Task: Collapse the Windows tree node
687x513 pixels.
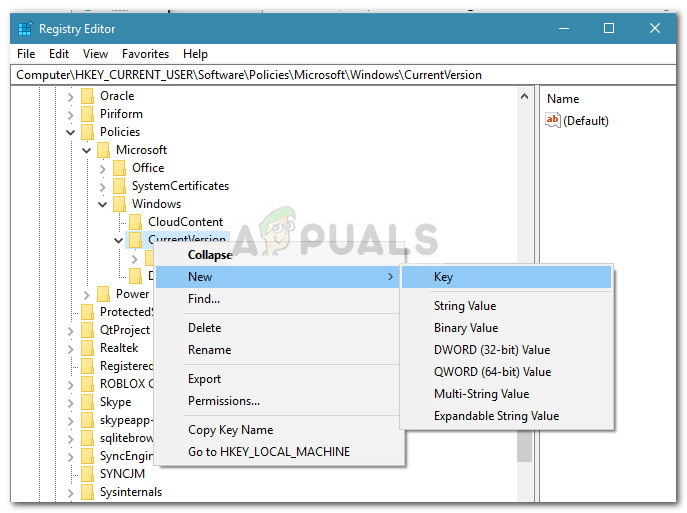Action: [x=102, y=204]
